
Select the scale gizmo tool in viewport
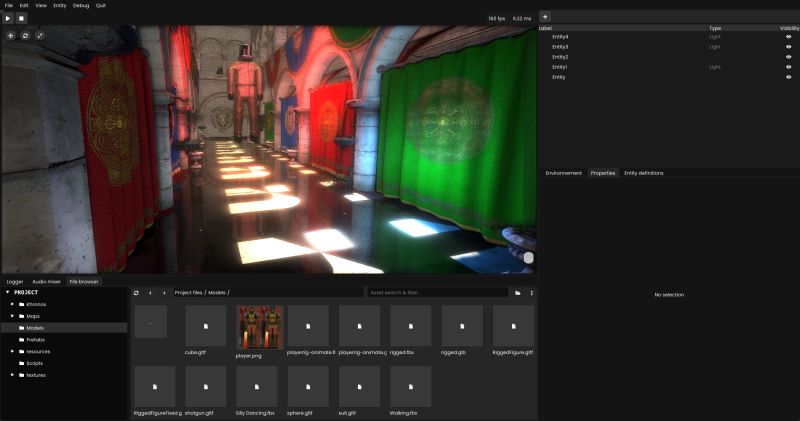tap(40, 36)
